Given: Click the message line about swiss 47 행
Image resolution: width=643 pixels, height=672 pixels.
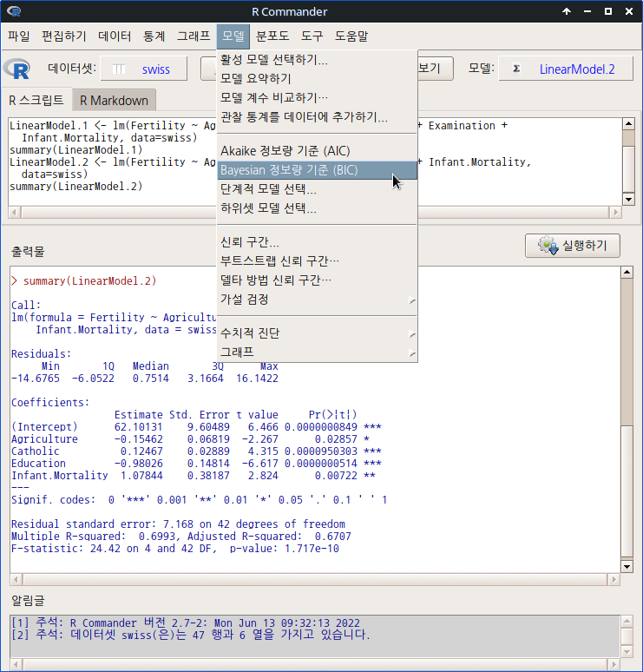Looking at the screenshot, I should click(191, 635).
